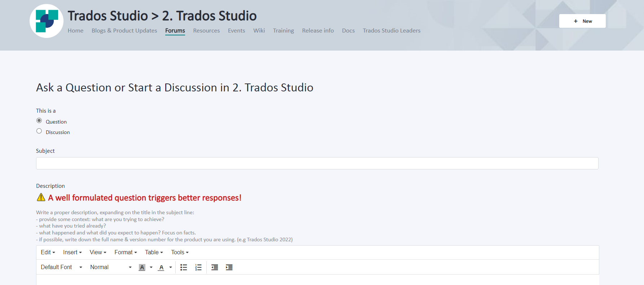This screenshot has width=644, height=285.
Task: Click the Trados Studio logo icon
Action: (47, 21)
